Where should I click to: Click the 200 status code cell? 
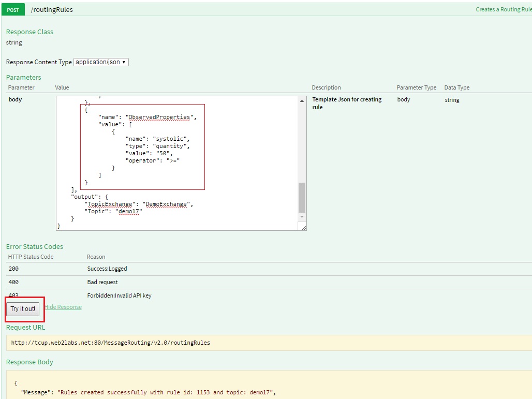click(x=13, y=269)
